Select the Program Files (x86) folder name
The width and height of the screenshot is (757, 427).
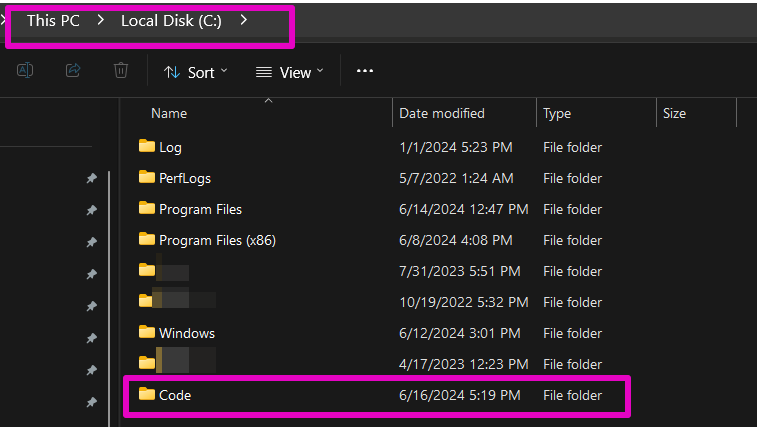217,240
